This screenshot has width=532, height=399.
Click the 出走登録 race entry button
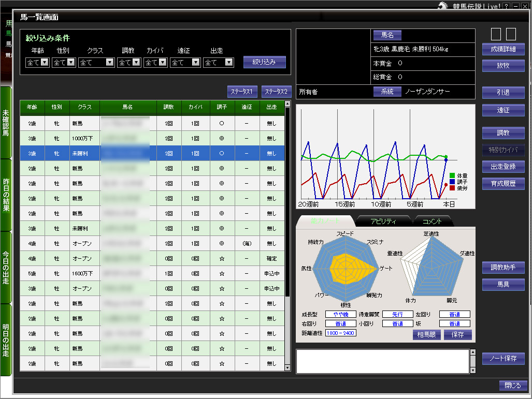(x=503, y=167)
